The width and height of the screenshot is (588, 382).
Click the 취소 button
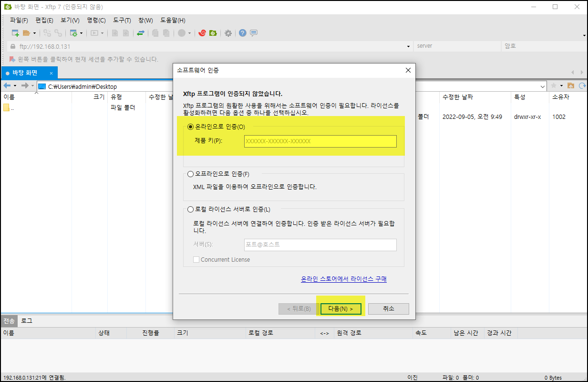pyautogui.click(x=389, y=308)
